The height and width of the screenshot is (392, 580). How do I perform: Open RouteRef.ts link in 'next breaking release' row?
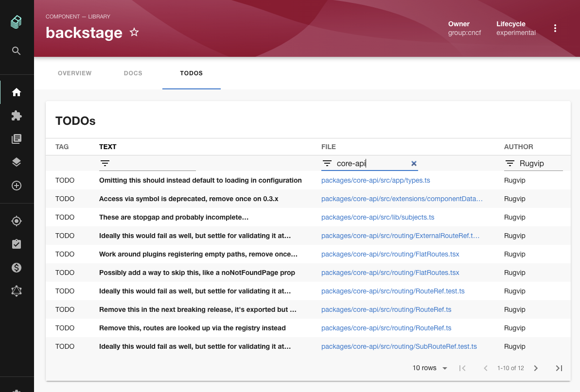point(386,309)
